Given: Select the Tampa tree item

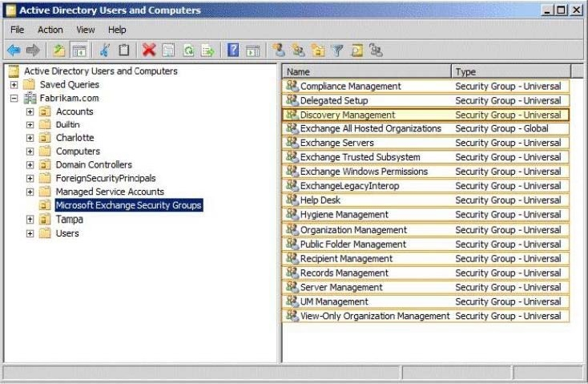Looking at the screenshot, I should 70,220.
